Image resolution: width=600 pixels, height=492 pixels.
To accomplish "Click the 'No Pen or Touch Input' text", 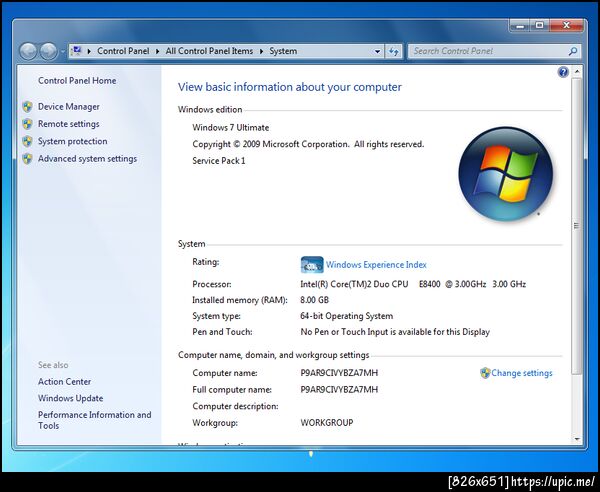I will pyautogui.click(x=395, y=332).
